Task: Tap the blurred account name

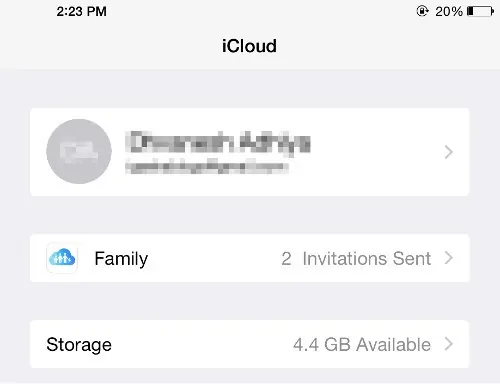Action: point(218,142)
